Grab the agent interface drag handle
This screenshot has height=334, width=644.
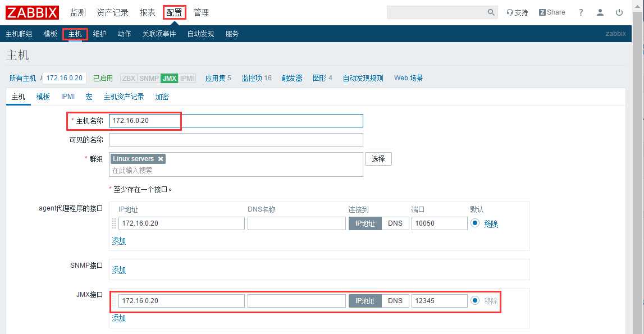[114, 223]
